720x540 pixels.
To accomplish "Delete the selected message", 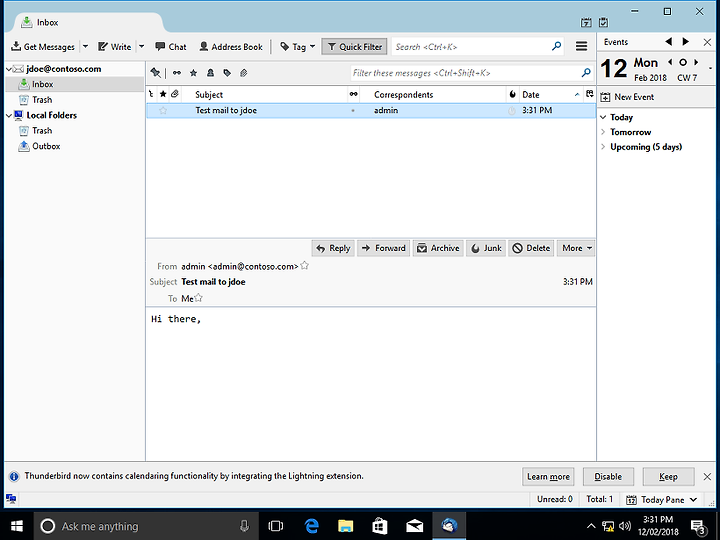I will [531, 248].
